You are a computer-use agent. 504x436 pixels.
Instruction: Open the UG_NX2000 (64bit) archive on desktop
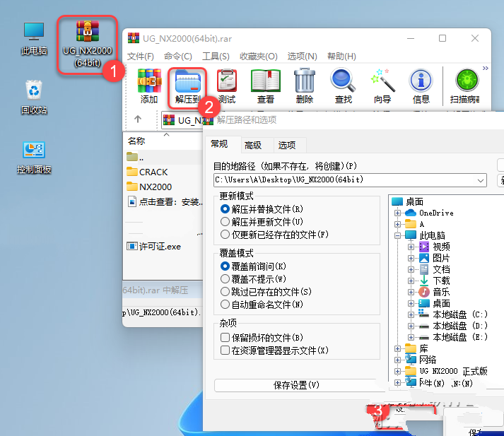[x=88, y=44]
